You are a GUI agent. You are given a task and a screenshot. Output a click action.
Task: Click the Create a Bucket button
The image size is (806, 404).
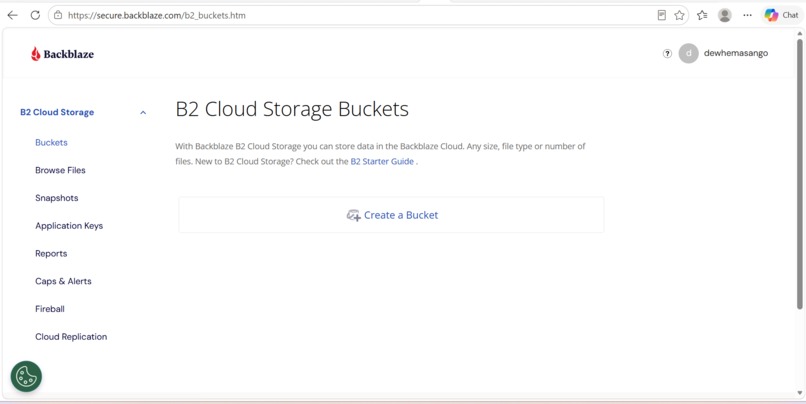click(391, 215)
